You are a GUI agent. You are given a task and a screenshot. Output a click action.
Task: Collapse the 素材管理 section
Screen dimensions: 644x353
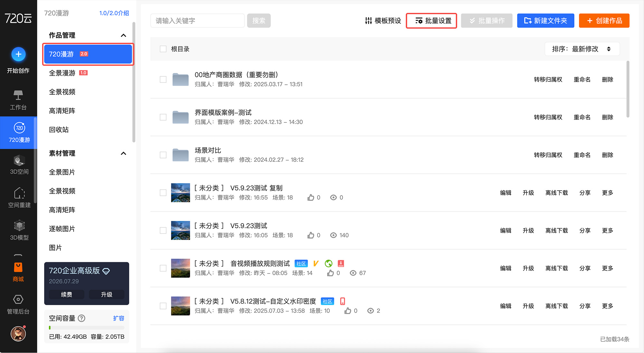click(123, 153)
